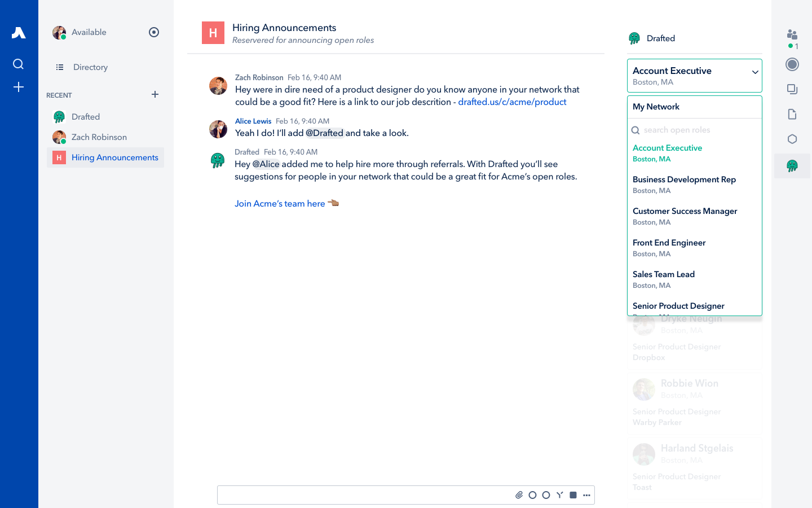Click the Zach Robinson sender name in chat

point(259,78)
